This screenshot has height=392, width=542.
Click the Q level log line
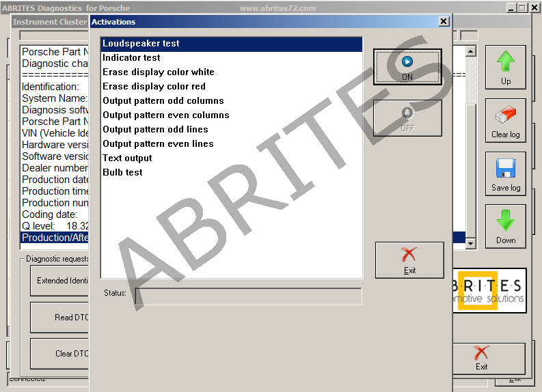point(55,226)
